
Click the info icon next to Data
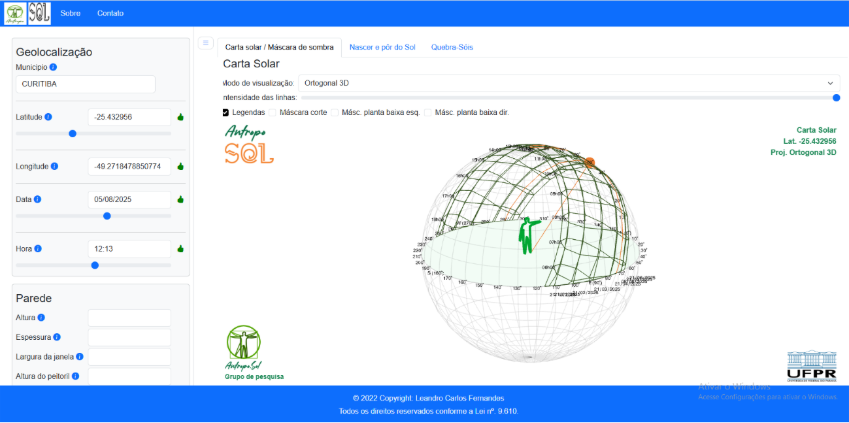[x=37, y=199]
